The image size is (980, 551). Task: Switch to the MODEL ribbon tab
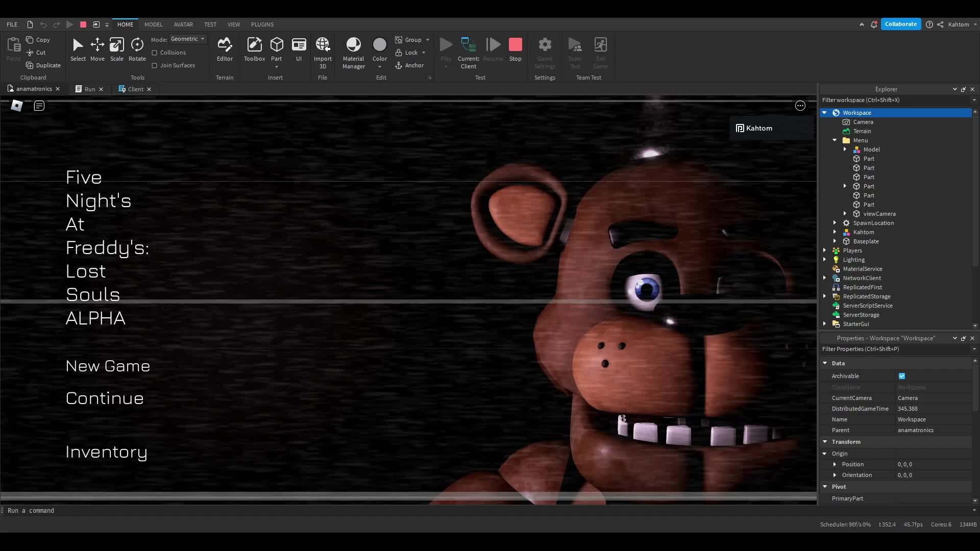coord(153,24)
